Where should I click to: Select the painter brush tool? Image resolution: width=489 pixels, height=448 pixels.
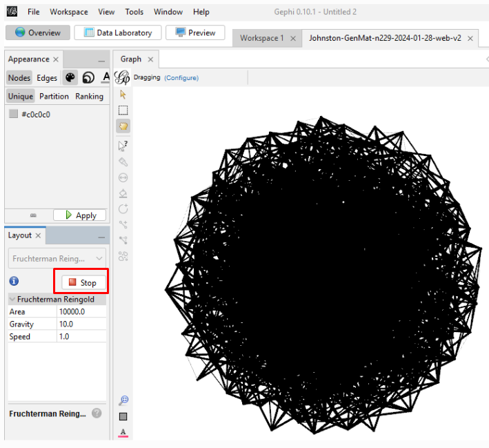click(123, 162)
